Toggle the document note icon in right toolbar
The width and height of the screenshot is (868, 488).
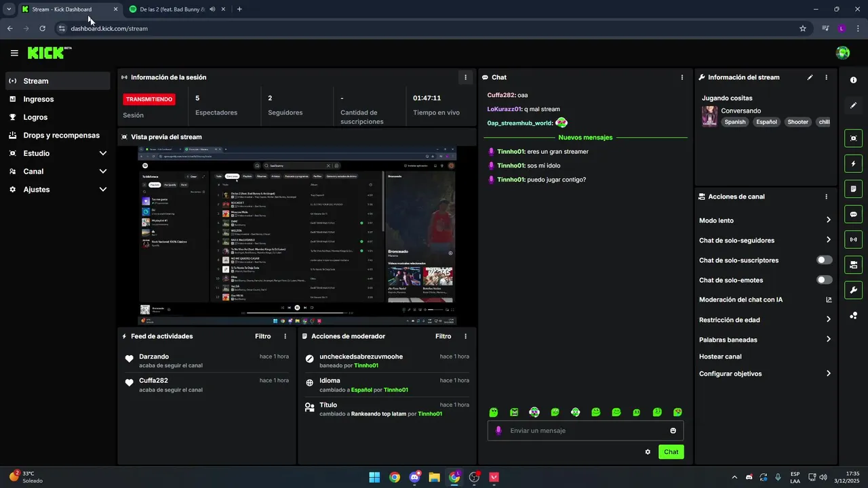(x=853, y=188)
